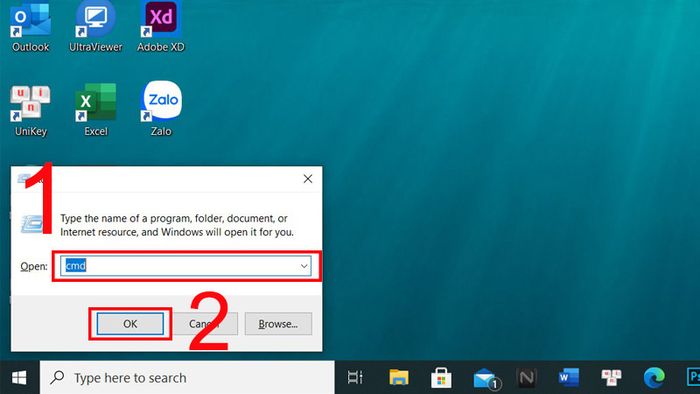Click the search magnifier icon in the taskbar
Viewport: 700px width, 394px height.
pos(57,377)
